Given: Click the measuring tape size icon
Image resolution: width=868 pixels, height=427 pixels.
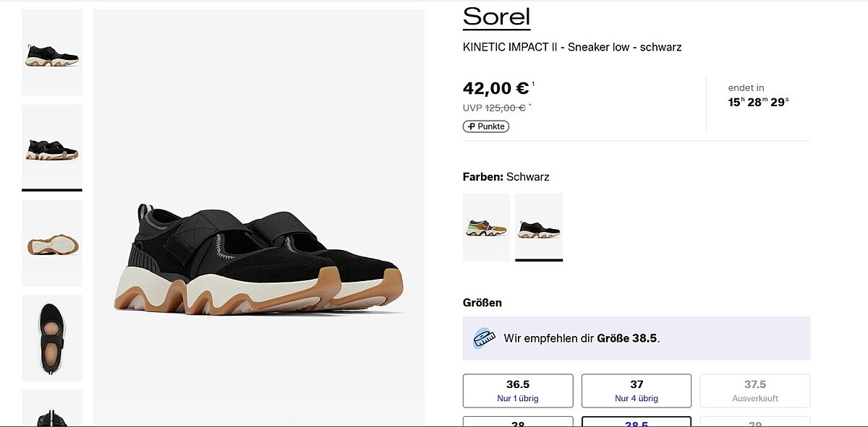Looking at the screenshot, I should click(484, 338).
